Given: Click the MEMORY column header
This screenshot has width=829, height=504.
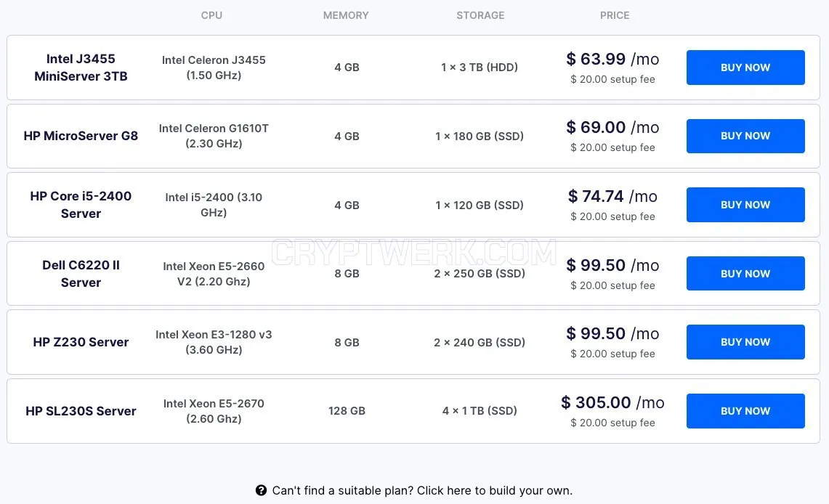Looking at the screenshot, I should 346,15.
